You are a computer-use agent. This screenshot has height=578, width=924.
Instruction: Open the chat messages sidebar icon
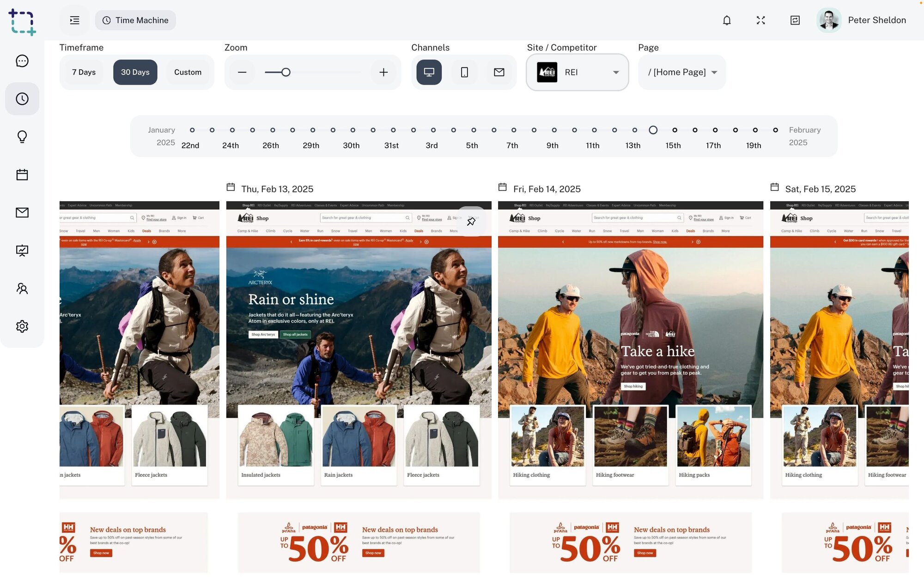tap(22, 61)
